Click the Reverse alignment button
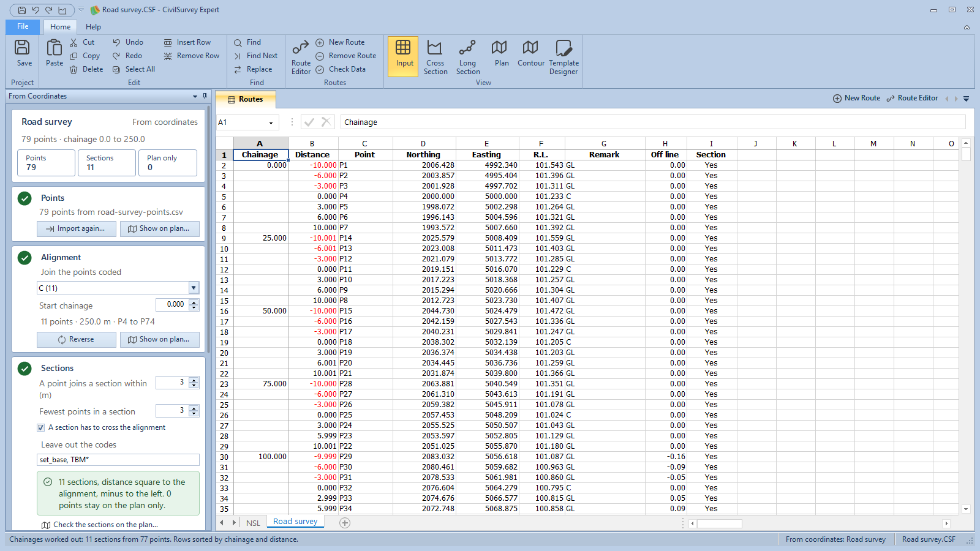This screenshot has height=551, width=980. point(77,340)
